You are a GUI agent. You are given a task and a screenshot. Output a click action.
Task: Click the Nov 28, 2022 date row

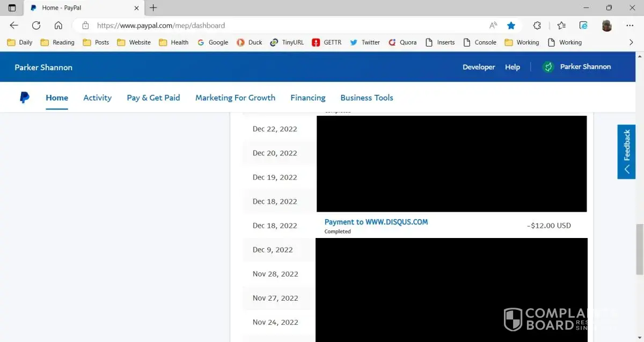(x=275, y=274)
